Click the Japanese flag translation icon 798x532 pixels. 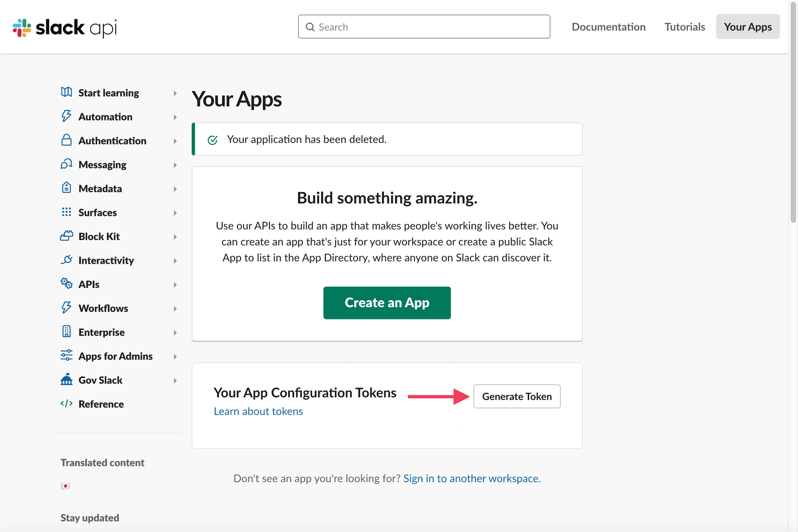click(65, 486)
